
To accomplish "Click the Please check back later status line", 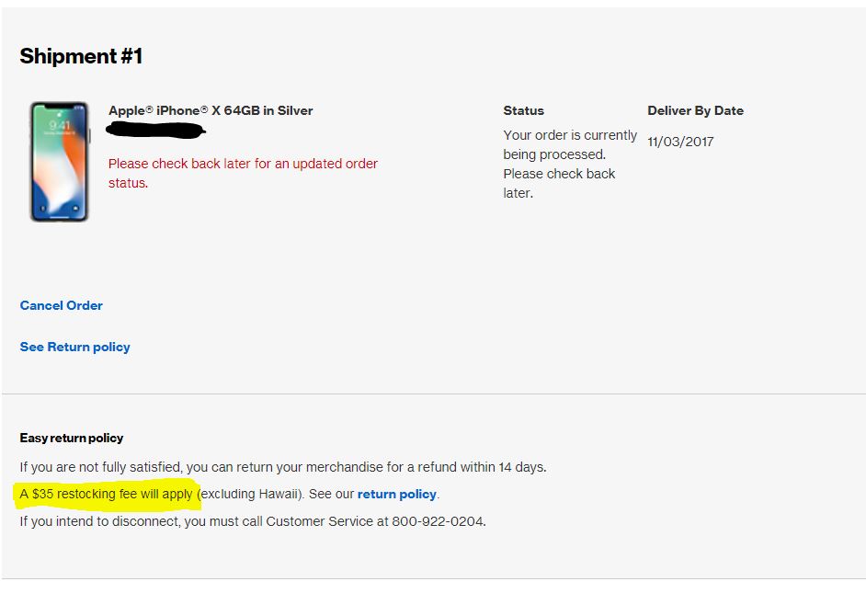I will [559, 183].
